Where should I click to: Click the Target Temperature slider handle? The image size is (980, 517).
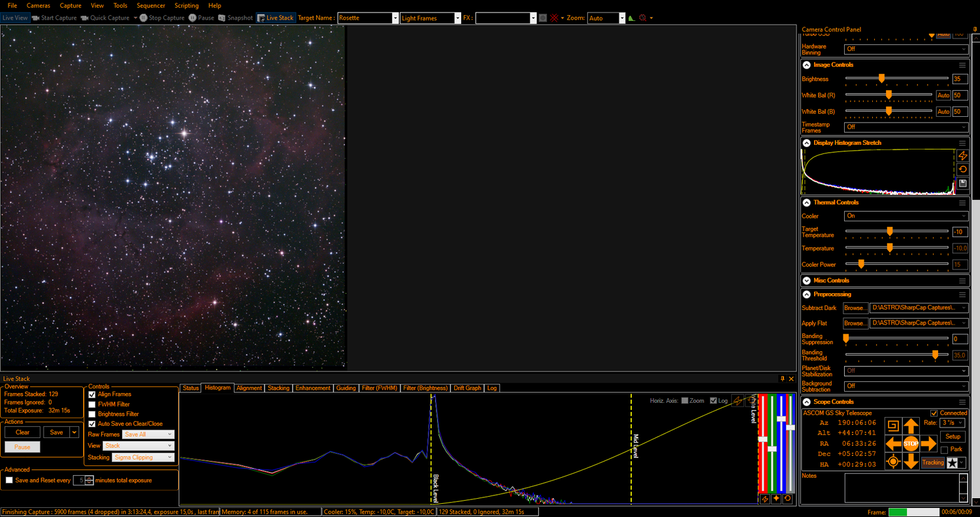click(890, 231)
